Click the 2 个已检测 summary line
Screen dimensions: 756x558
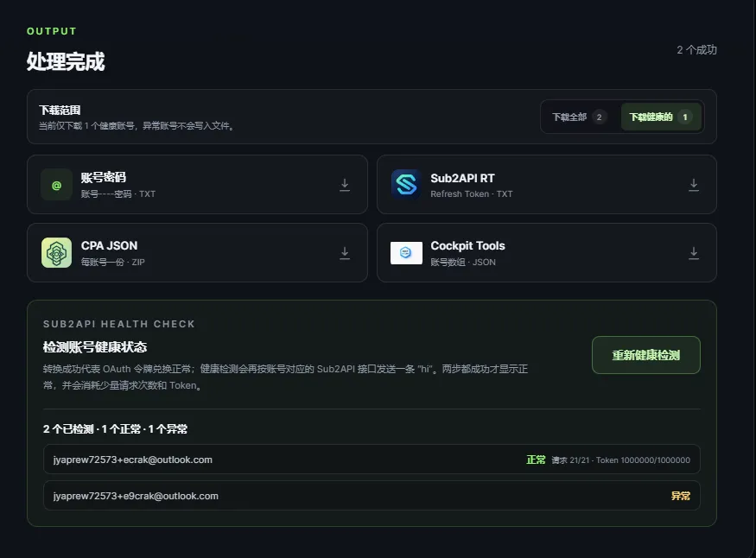[x=115, y=428]
